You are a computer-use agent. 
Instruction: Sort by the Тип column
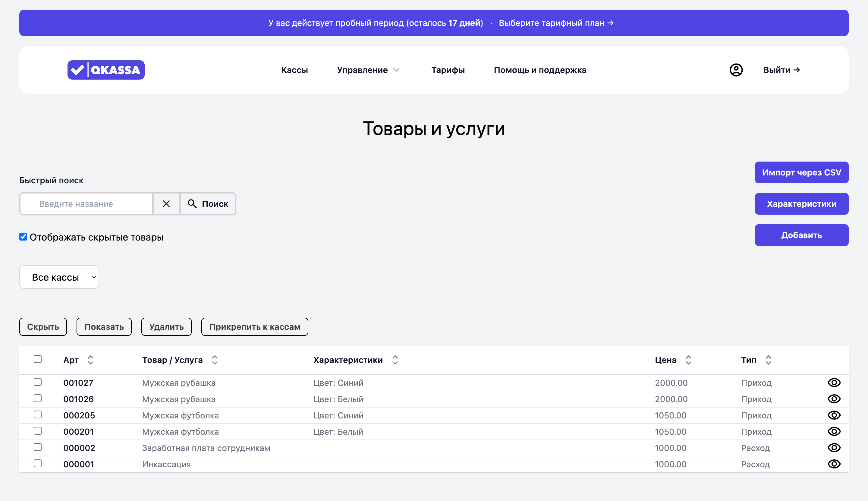point(768,360)
